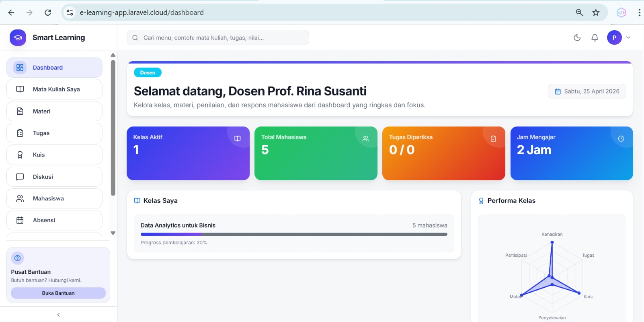The image size is (644, 322).
Task: Click the help question mark icon in Pusat Bantuan
Action: [x=17, y=258]
